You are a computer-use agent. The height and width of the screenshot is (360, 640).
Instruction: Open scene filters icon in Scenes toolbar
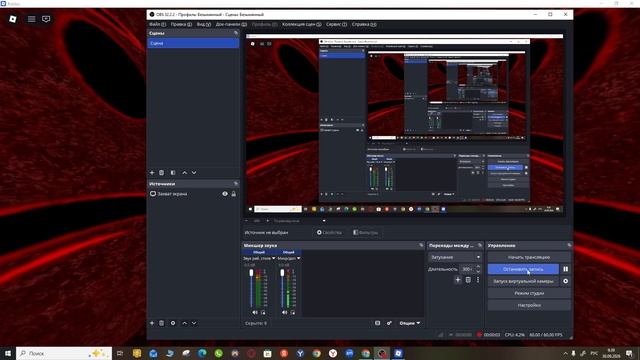[x=173, y=173]
